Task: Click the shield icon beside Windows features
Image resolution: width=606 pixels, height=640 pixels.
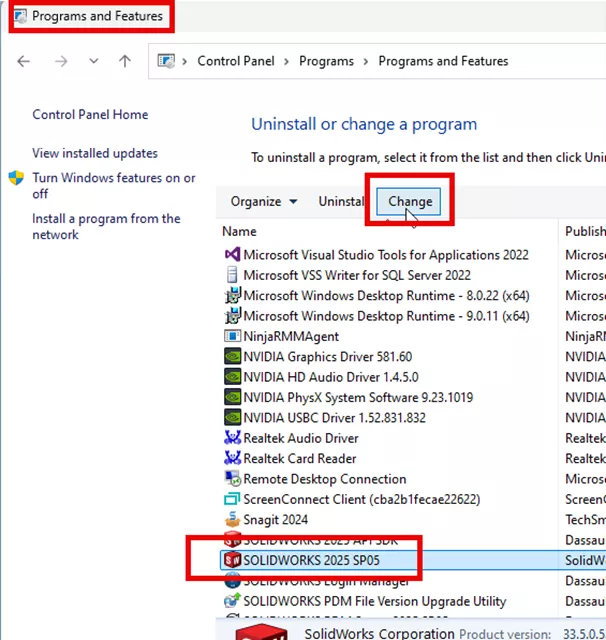Action: click(16, 178)
